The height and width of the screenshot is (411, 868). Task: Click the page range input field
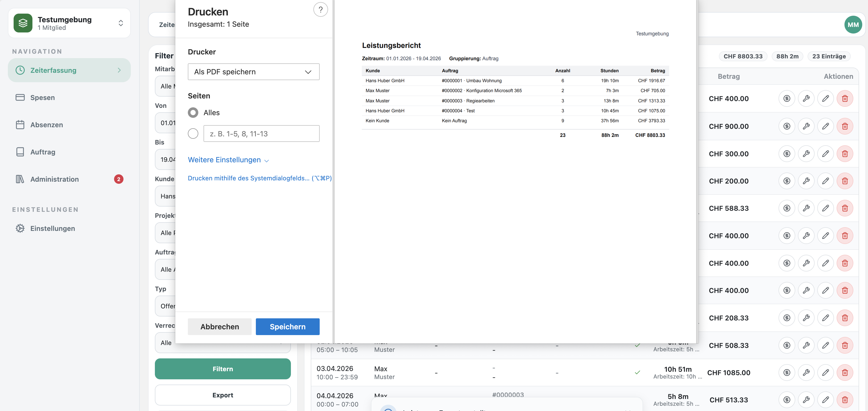[x=262, y=134]
